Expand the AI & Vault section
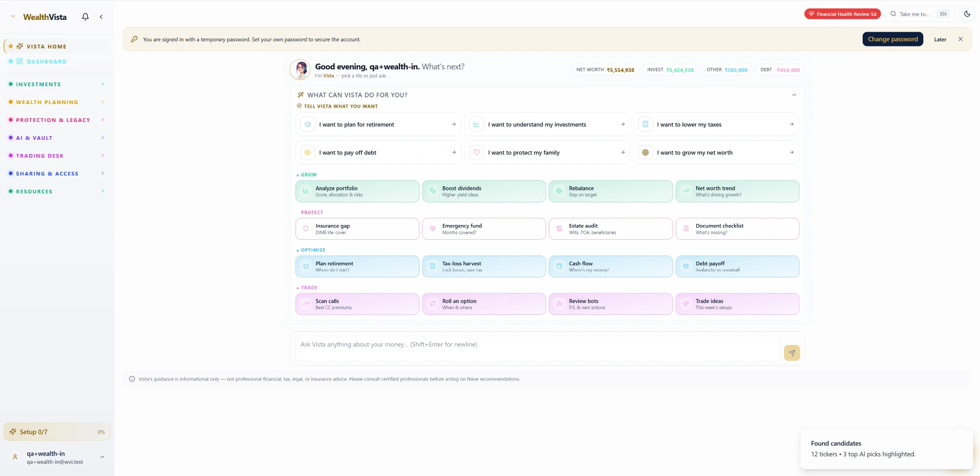 56,138
